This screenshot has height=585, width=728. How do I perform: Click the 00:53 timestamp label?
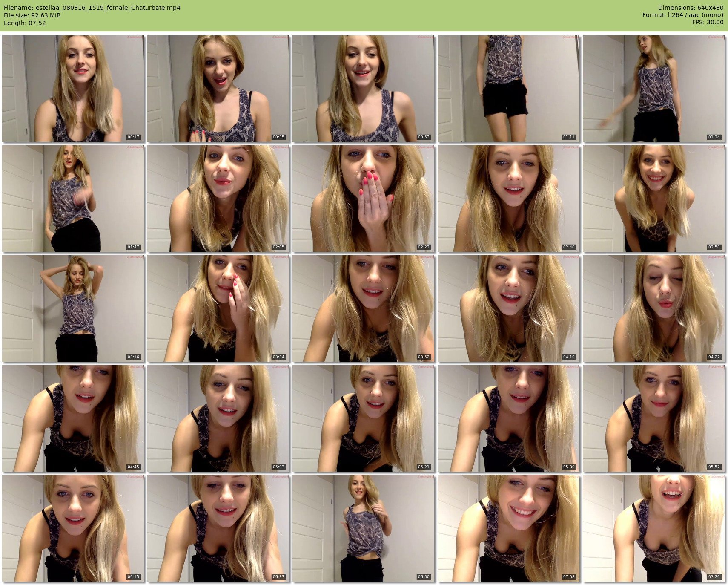click(x=424, y=137)
